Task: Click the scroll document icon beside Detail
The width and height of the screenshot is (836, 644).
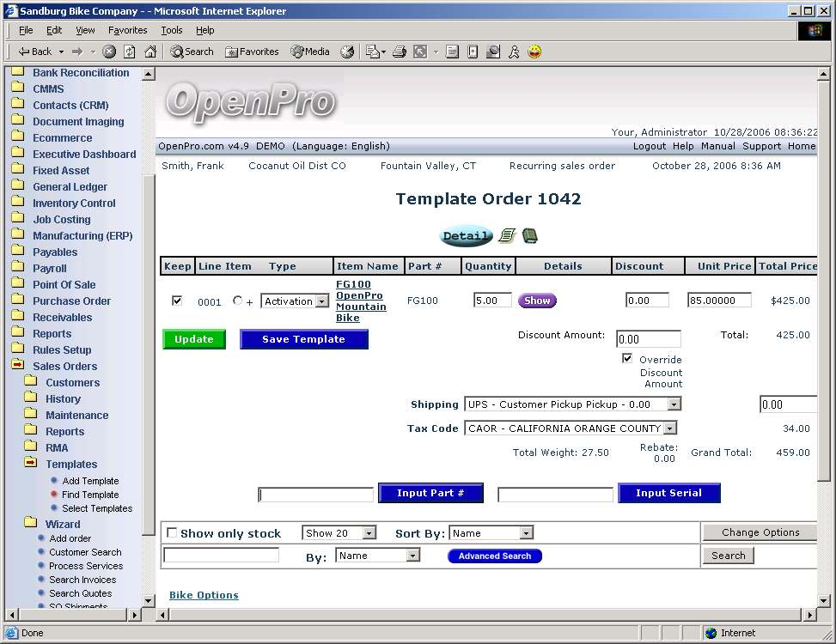Action: 507,235
